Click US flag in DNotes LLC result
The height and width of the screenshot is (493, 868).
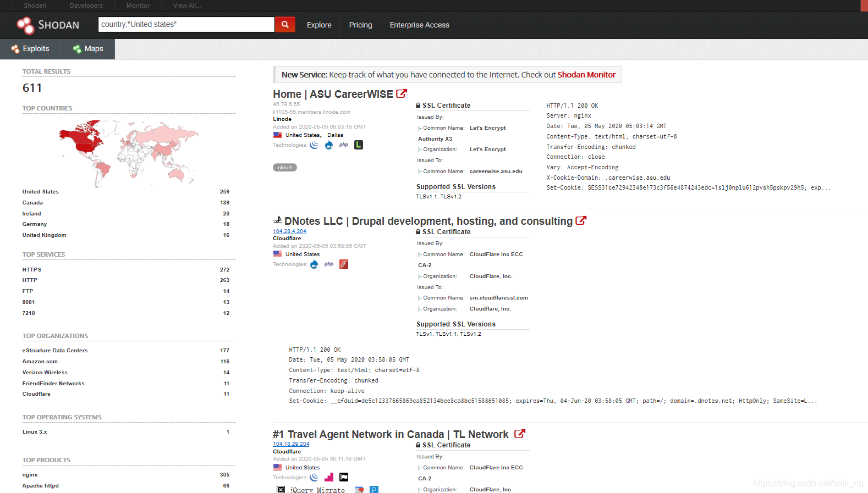coord(278,254)
